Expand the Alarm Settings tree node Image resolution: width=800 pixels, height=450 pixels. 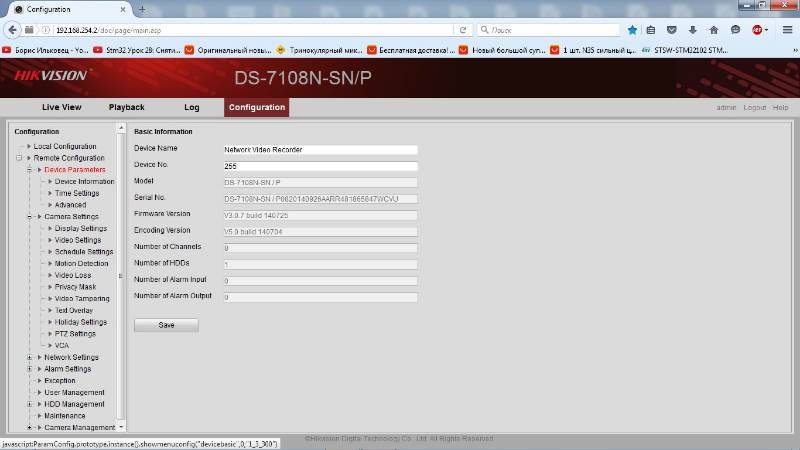(30, 369)
